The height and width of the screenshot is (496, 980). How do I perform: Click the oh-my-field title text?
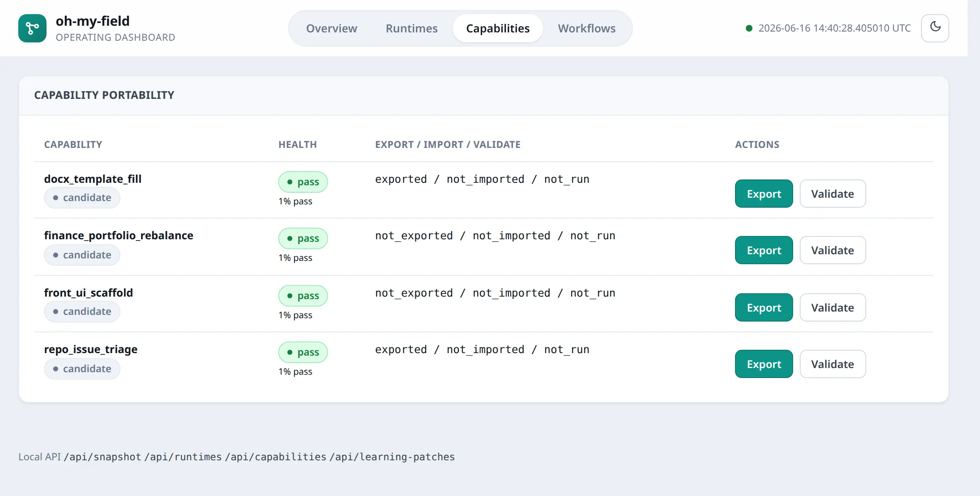(x=93, y=21)
